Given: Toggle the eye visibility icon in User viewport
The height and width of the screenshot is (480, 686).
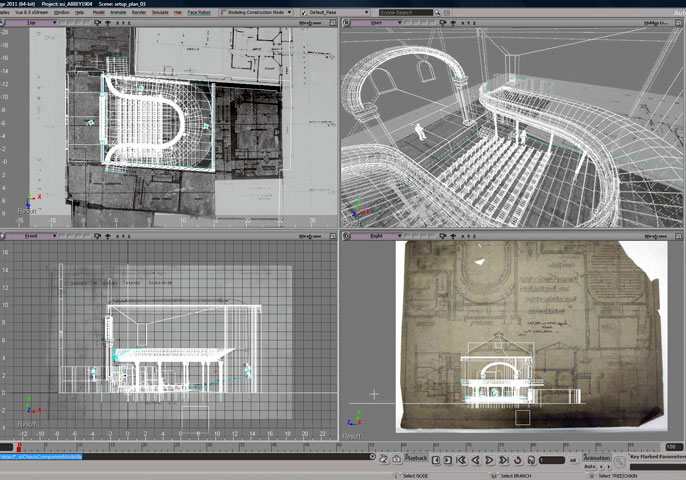Looking at the screenshot, I should tap(453, 23).
